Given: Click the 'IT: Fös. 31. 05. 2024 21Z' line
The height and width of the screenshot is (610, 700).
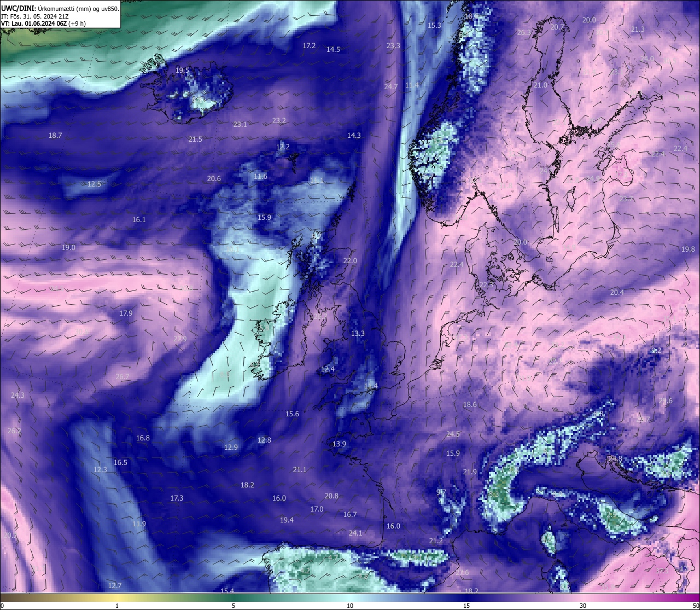Looking at the screenshot, I should click(35, 16).
